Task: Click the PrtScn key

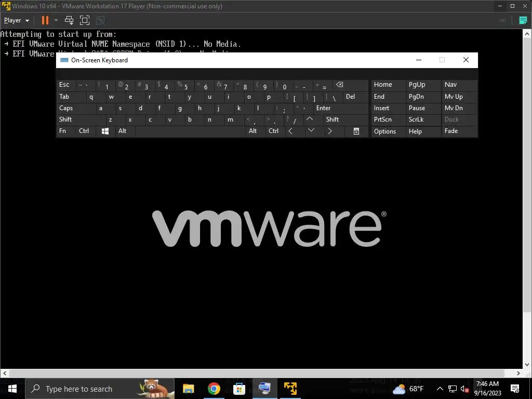Action: 388,119
